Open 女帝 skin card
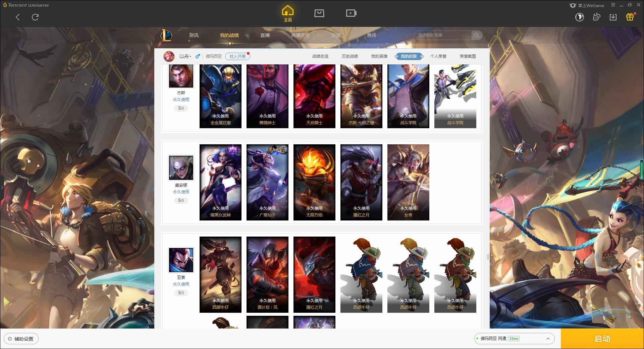Viewport: 644px width, 349px height. (408, 183)
